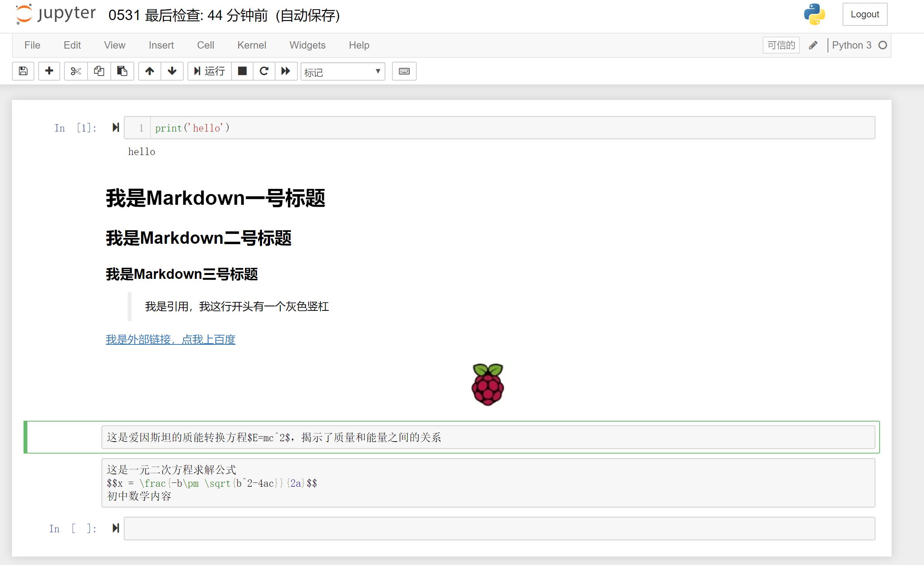This screenshot has height=565, width=924.
Task: Add a new cell with the plus icon
Action: click(49, 71)
